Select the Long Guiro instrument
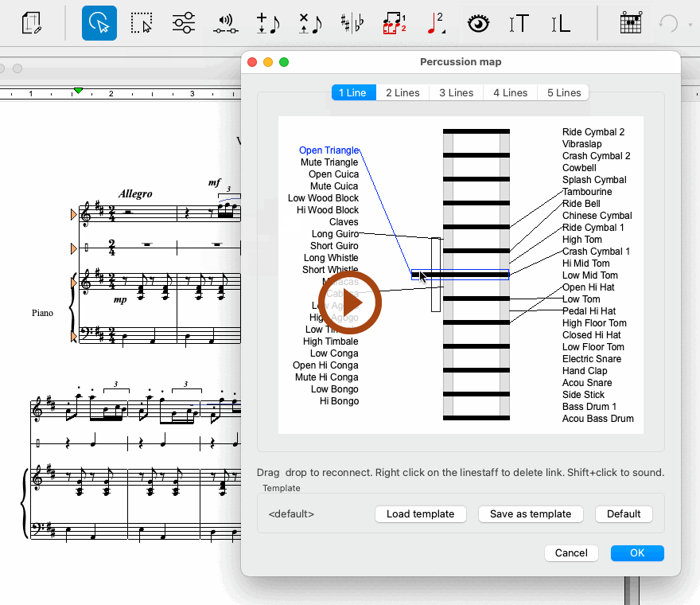The height and width of the screenshot is (605, 700). coord(335,234)
